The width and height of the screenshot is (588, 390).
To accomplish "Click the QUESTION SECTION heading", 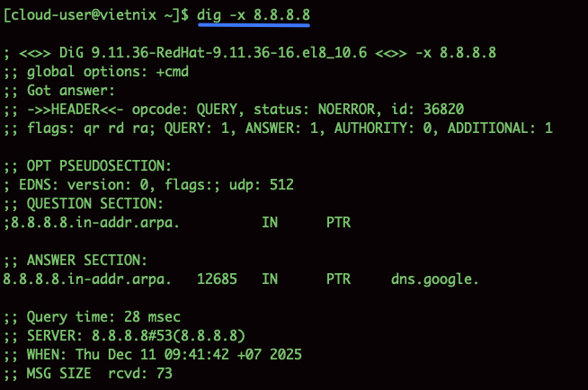I will pos(77,204).
